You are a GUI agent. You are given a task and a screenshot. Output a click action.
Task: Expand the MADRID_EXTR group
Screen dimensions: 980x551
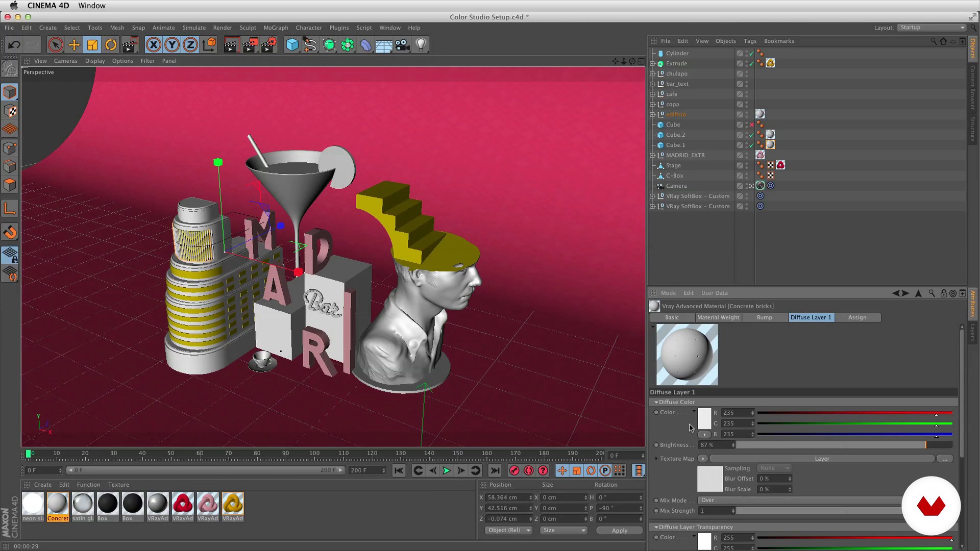pyautogui.click(x=652, y=155)
